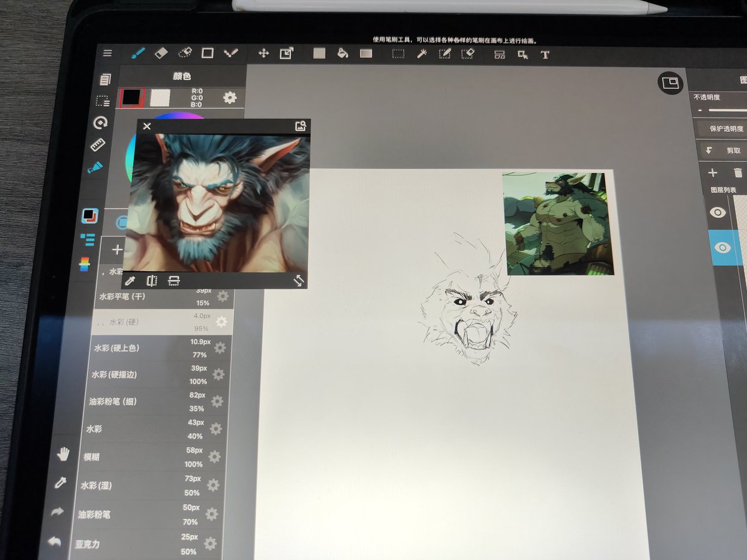747x560 pixels.
Task: Select the Paint Bucket tool
Action: point(342,54)
